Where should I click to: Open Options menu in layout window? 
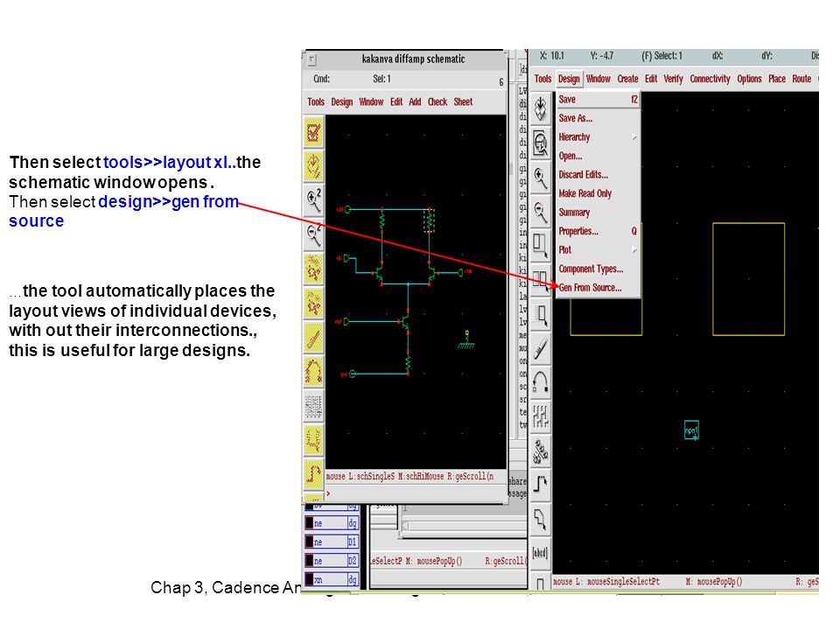point(749,79)
